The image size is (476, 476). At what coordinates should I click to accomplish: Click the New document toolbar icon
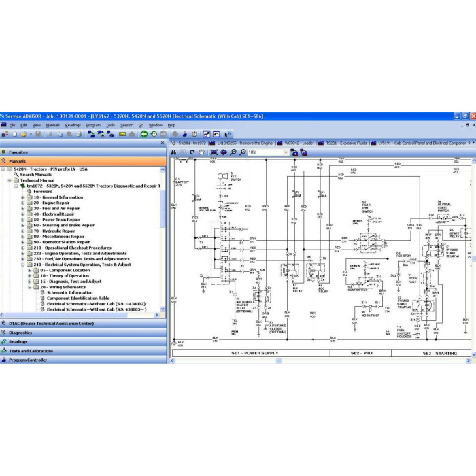tap(14, 134)
